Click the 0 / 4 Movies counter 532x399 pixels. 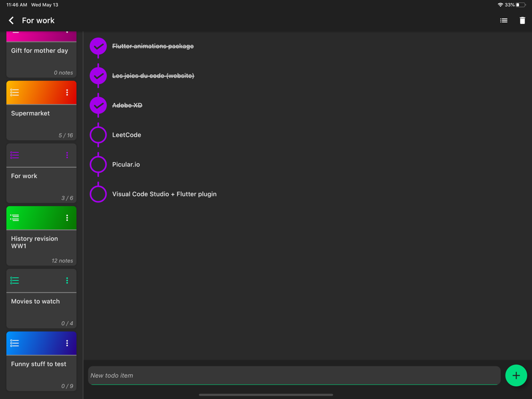pyautogui.click(x=67, y=323)
